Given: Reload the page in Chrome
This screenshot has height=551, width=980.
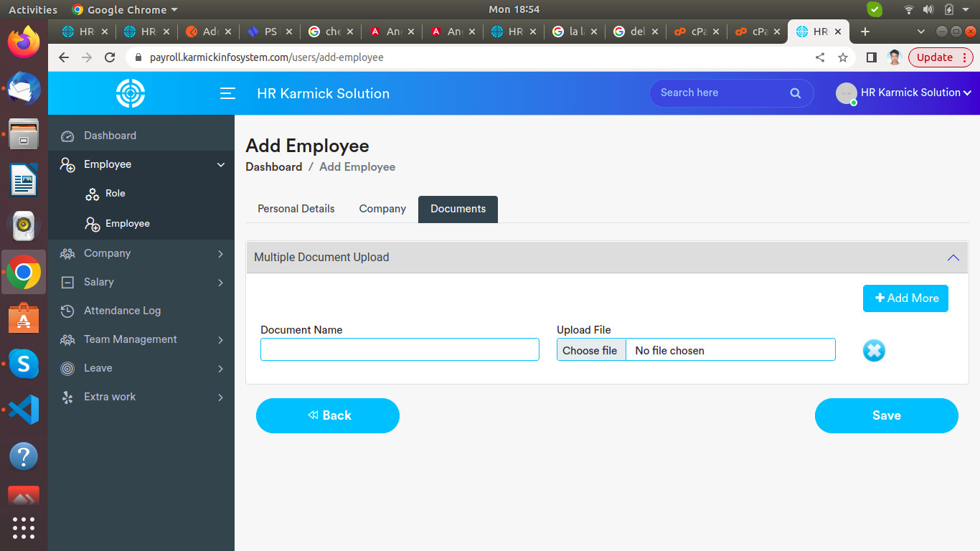Looking at the screenshot, I should pos(110,57).
